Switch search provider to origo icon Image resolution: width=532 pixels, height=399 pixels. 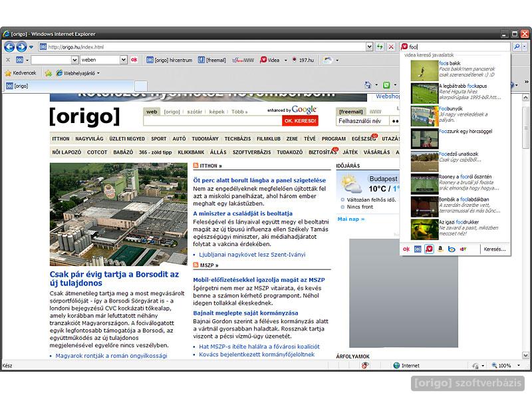pyautogui.click(x=418, y=249)
